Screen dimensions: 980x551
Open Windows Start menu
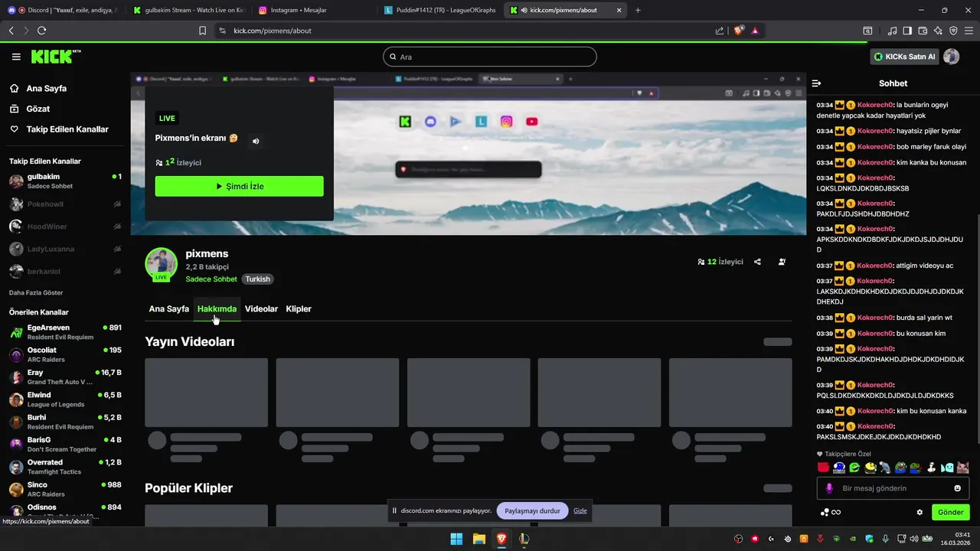pyautogui.click(x=456, y=539)
